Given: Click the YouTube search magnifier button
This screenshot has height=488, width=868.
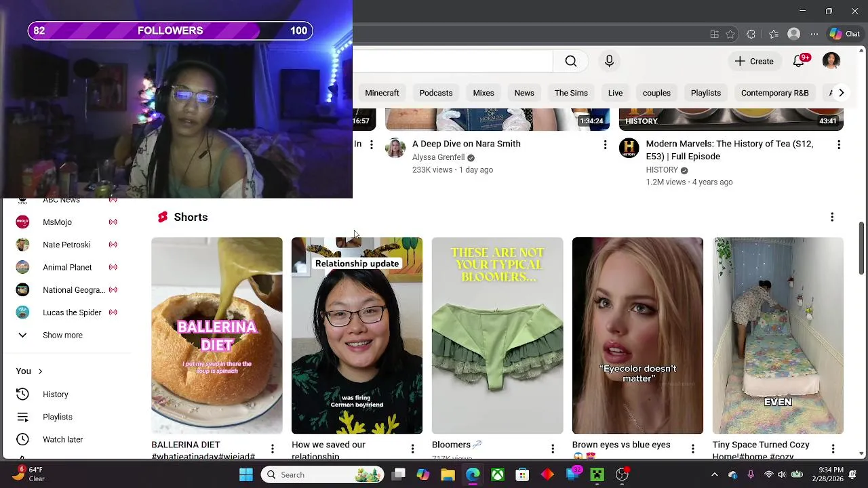Looking at the screenshot, I should coord(571,61).
